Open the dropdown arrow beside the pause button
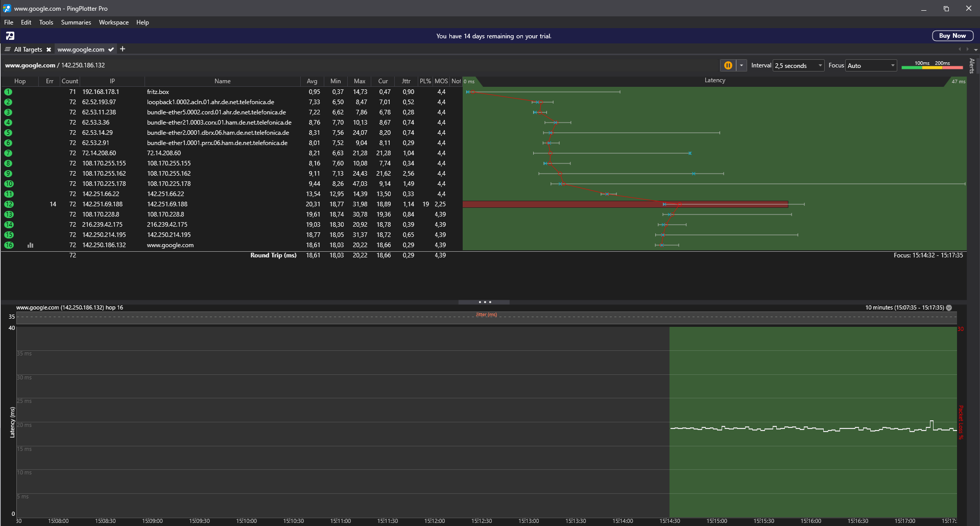The height and width of the screenshot is (526, 980). pyautogui.click(x=742, y=65)
